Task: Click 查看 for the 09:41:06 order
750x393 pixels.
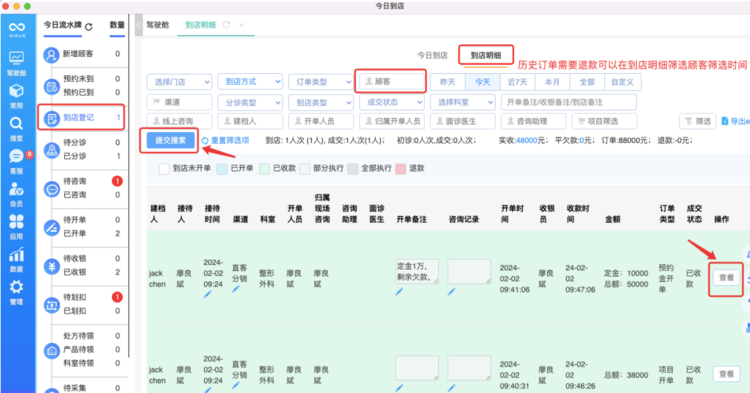Action: (726, 278)
